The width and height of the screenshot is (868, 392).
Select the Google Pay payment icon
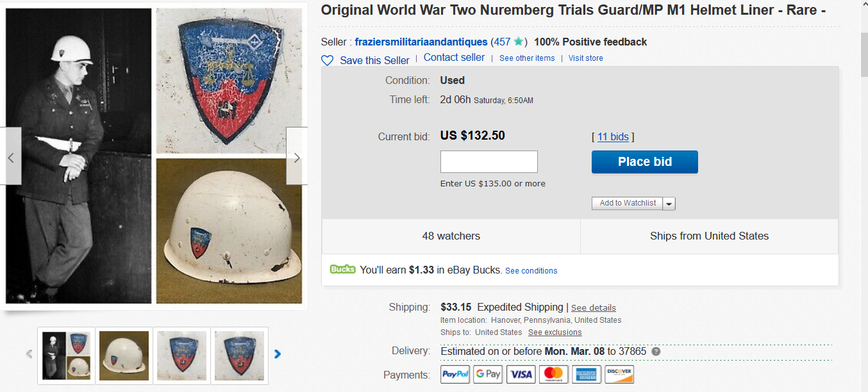[487, 374]
